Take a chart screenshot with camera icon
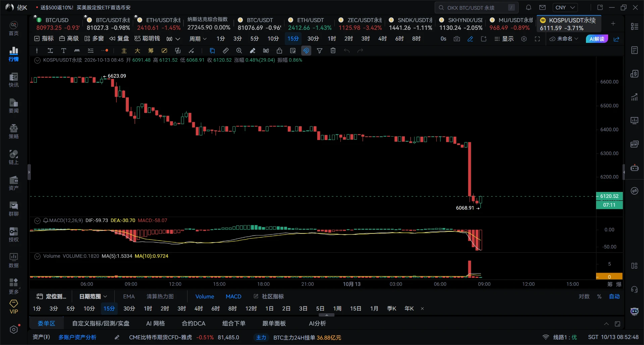Screen dimensions: 644x345 [x=457, y=39]
